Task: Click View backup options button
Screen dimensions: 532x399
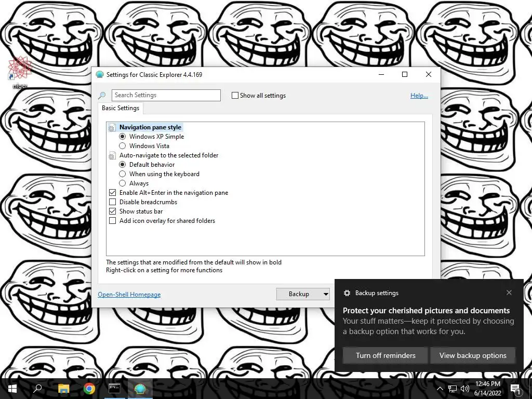Action: pos(473,355)
